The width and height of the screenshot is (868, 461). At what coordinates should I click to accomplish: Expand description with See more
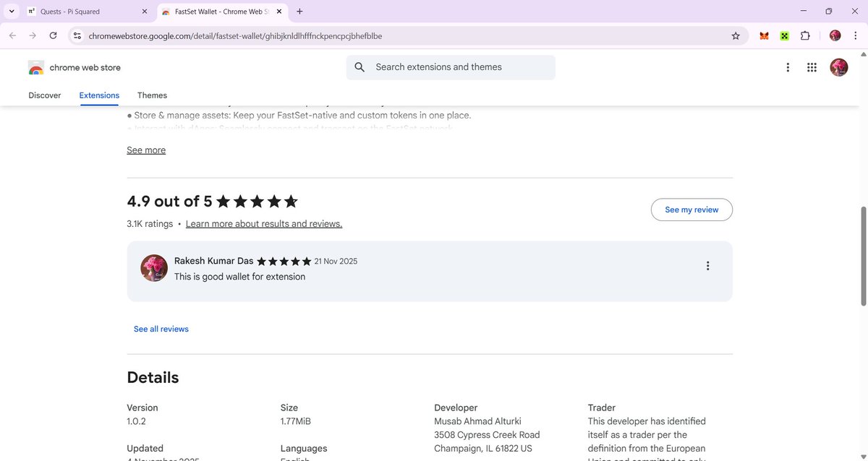pyautogui.click(x=146, y=150)
